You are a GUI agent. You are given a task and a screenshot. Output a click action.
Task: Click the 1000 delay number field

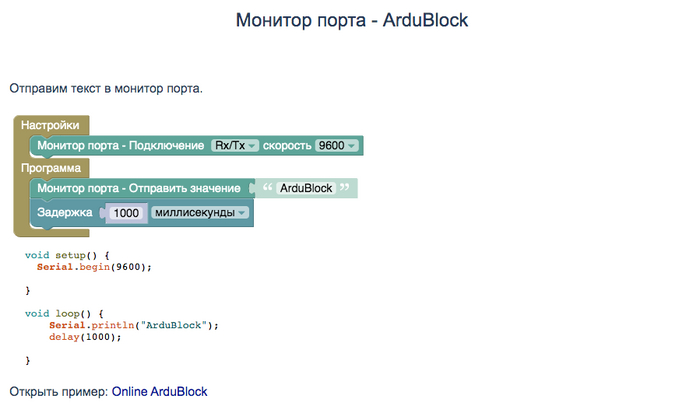(127, 213)
